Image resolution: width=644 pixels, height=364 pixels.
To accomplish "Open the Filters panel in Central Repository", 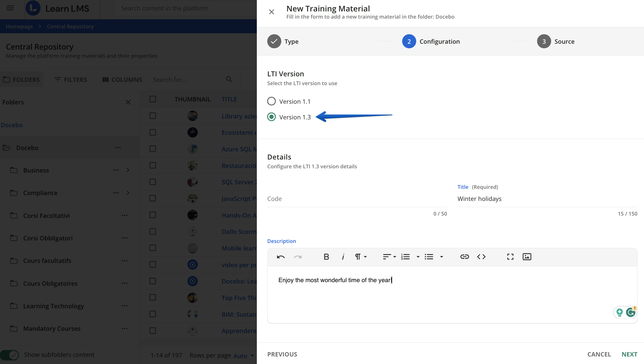I will (70, 79).
